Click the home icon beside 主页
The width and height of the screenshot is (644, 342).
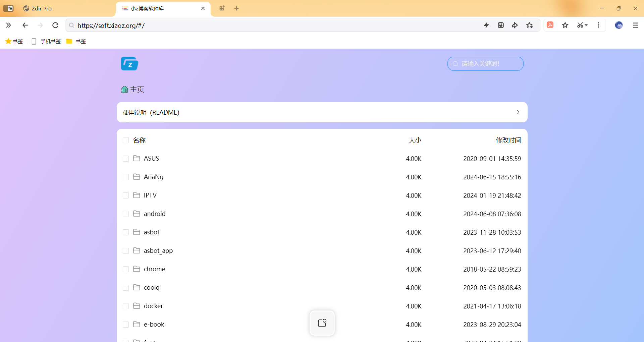[x=124, y=90]
